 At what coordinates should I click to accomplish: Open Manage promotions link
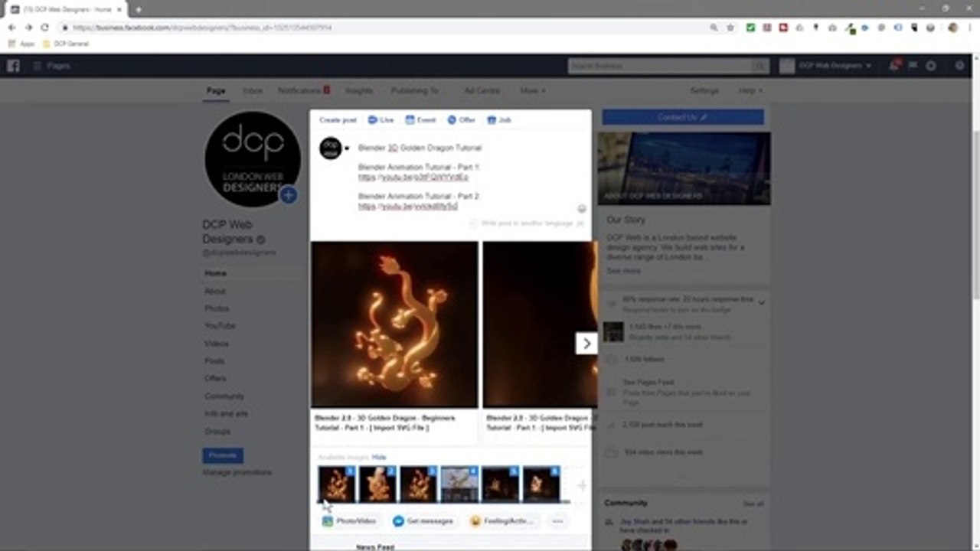tap(237, 473)
